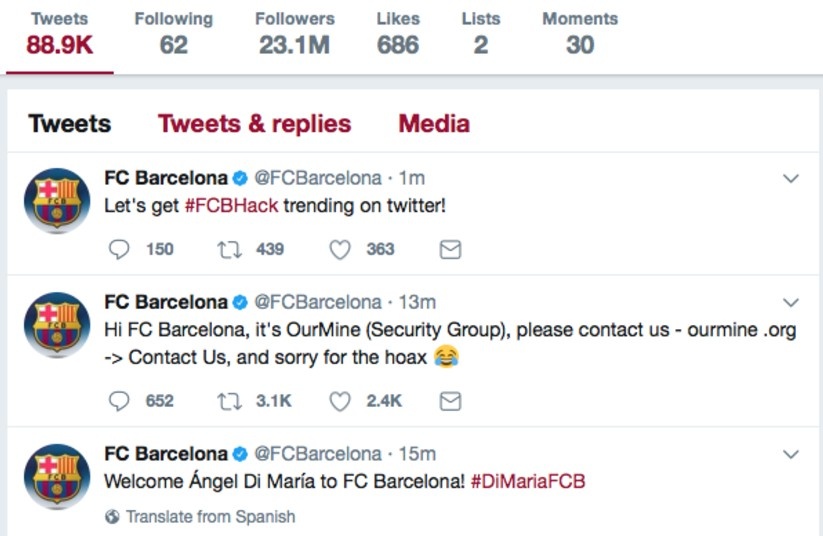The height and width of the screenshot is (536, 823).
Task: Message the OurMine tweet using envelope icon
Action: [x=450, y=401]
